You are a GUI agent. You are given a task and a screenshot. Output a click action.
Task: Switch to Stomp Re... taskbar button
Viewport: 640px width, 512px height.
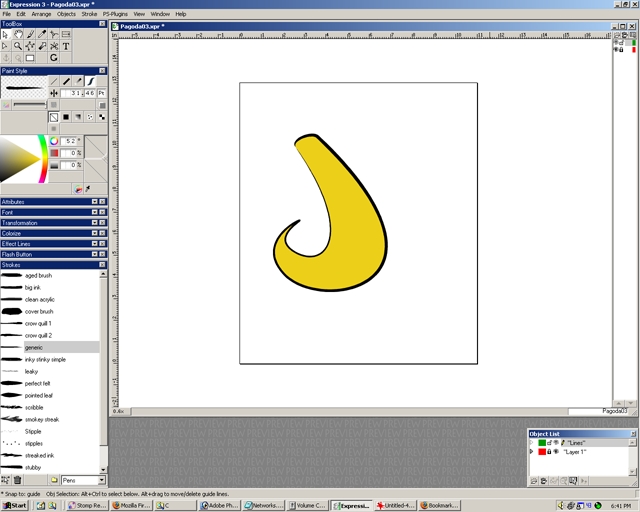[87, 505]
